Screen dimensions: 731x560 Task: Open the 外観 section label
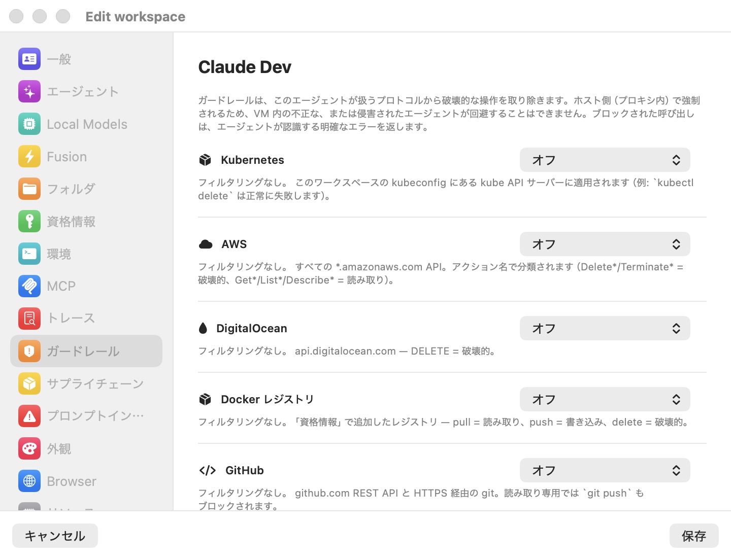[59, 448]
